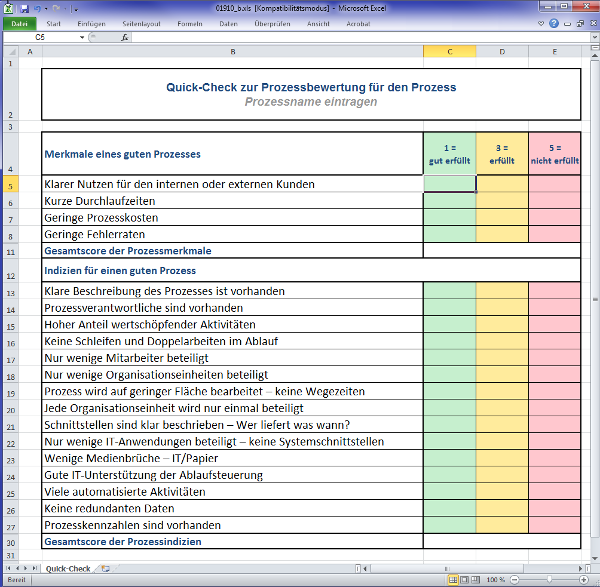Open the Datei tab
600x587 pixels.
point(20,22)
